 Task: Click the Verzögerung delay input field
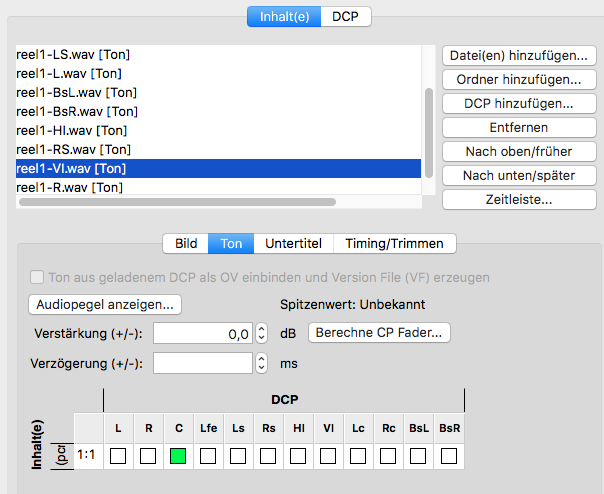pyautogui.click(x=203, y=363)
